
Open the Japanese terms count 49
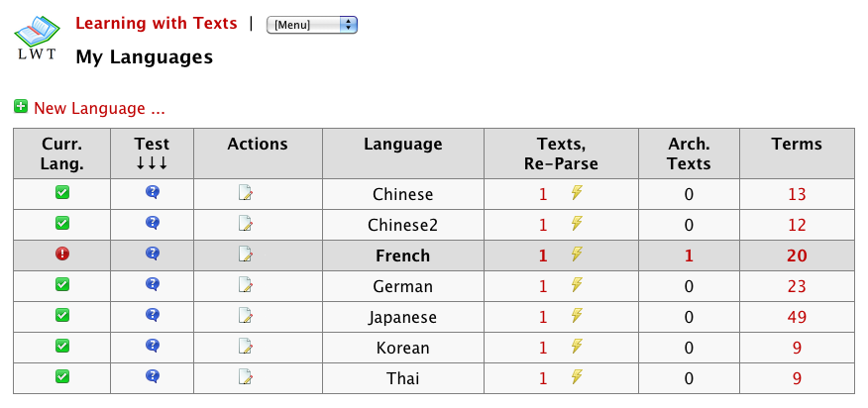[x=797, y=317]
